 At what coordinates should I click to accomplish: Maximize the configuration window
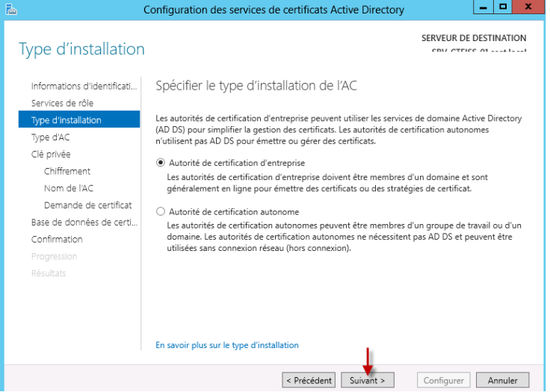(503, 7)
